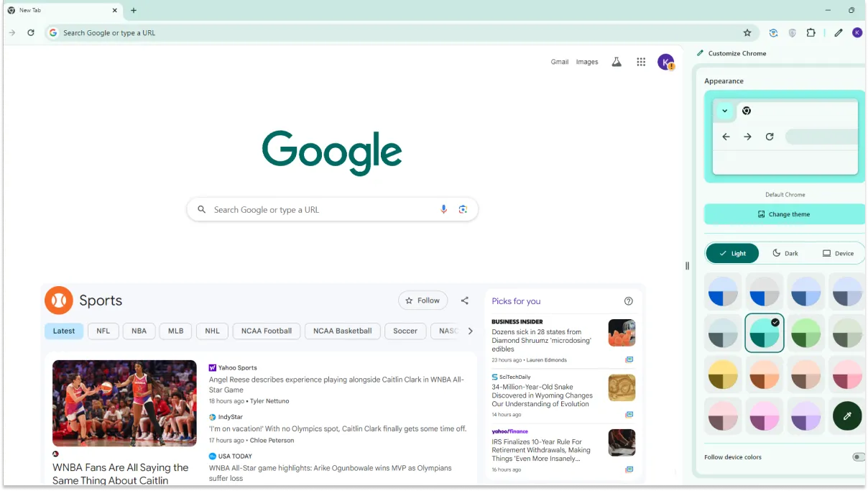Open the IRS 10-Year Rule story
868x491 pixels.
pyautogui.click(x=541, y=450)
